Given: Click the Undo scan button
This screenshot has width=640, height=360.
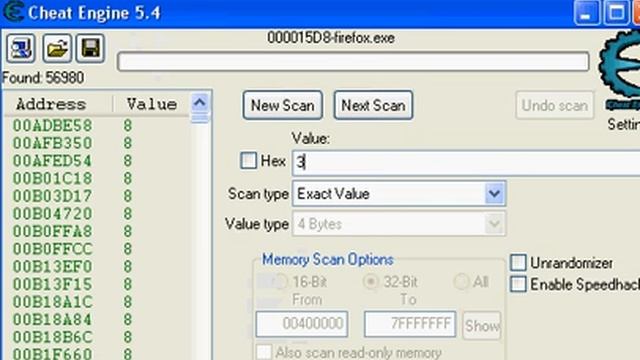Looking at the screenshot, I should coord(554,105).
